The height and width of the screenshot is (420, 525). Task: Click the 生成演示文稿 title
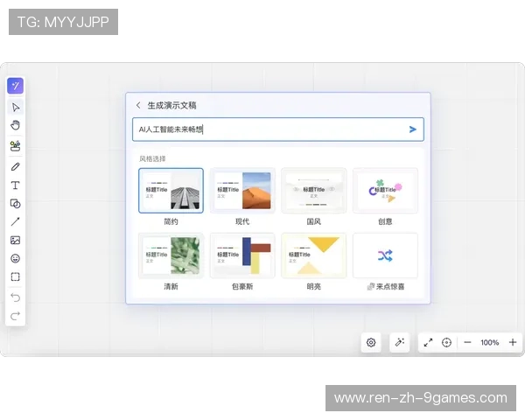coord(171,106)
